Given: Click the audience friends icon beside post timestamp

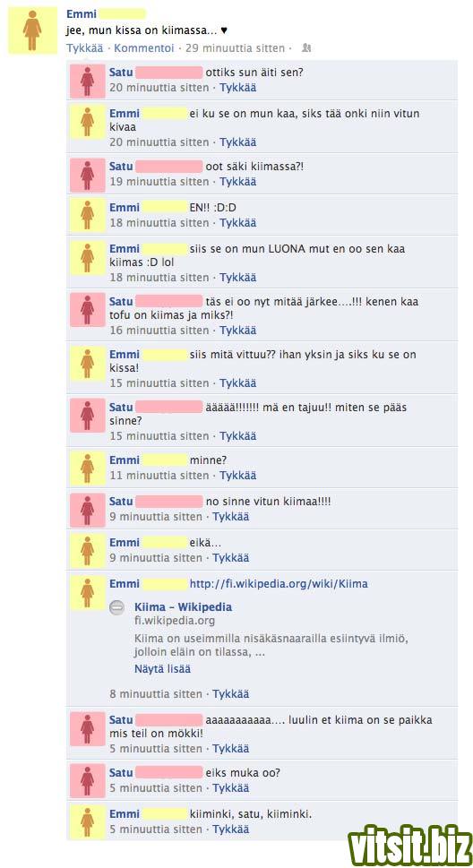Looking at the screenshot, I should pos(306,48).
